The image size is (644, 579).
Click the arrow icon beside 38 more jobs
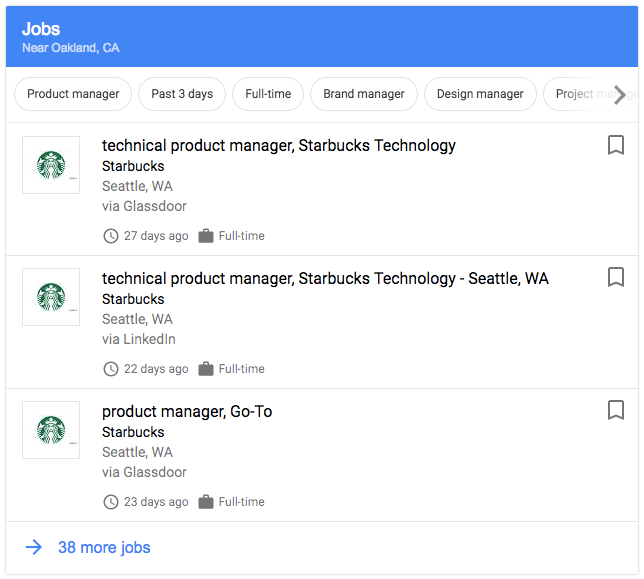(x=34, y=547)
